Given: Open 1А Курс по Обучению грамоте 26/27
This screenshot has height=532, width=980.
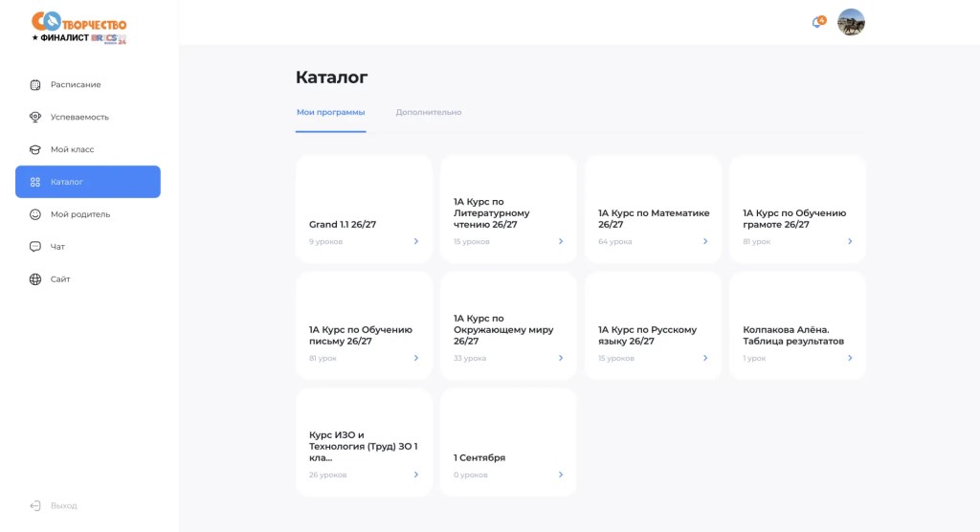Looking at the screenshot, I should point(794,219).
